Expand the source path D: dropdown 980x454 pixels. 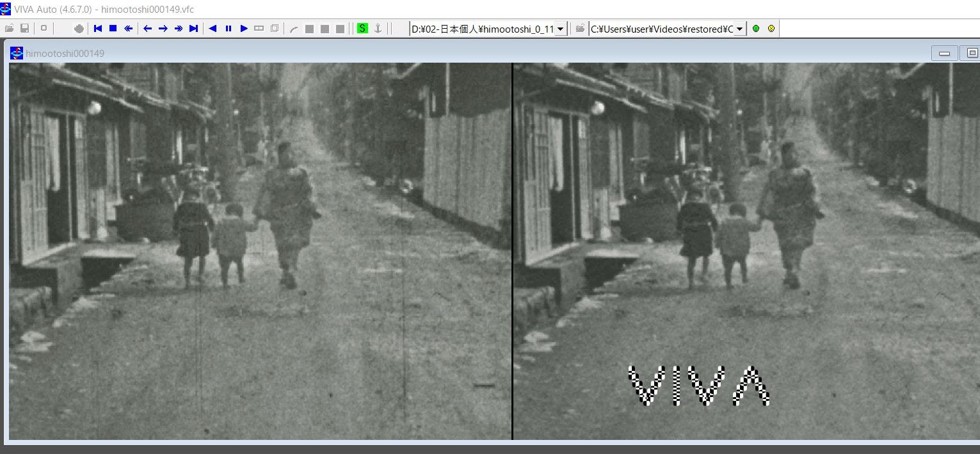pyautogui.click(x=561, y=29)
